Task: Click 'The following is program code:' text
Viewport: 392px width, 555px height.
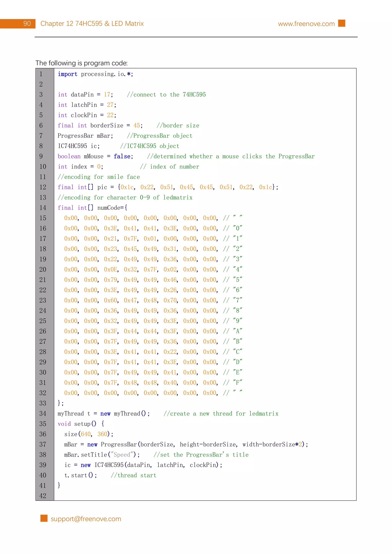Action: pos(82,63)
